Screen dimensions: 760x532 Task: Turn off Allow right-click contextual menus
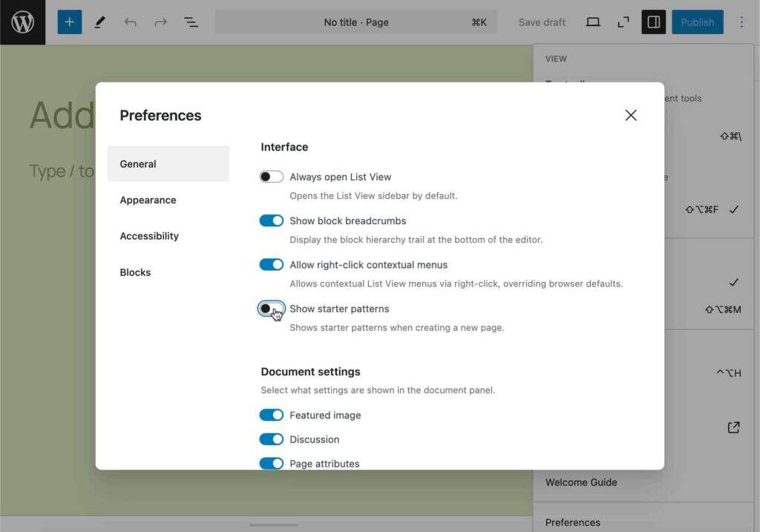[272, 265]
